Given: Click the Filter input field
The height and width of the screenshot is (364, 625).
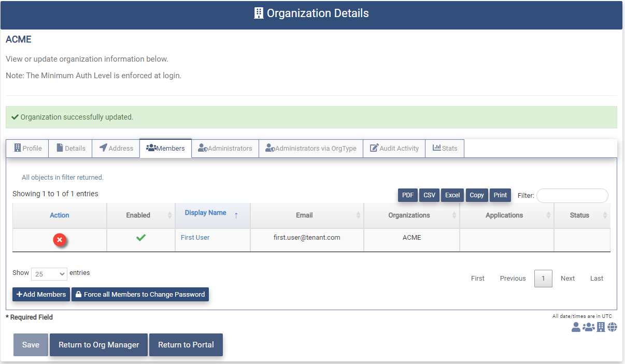Looking at the screenshot, I should (572, 196).
